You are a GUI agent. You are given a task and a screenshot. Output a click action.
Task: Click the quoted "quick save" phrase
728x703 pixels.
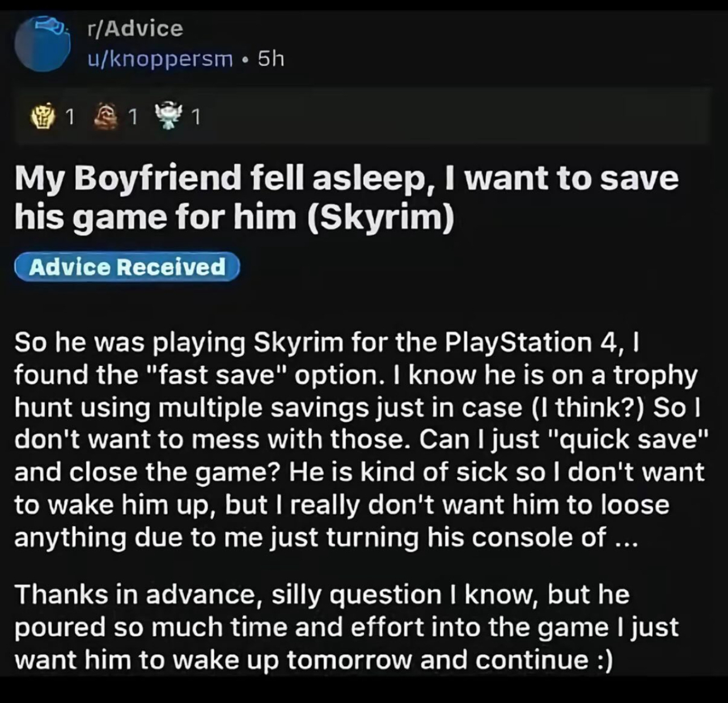[x=628, y=440]
